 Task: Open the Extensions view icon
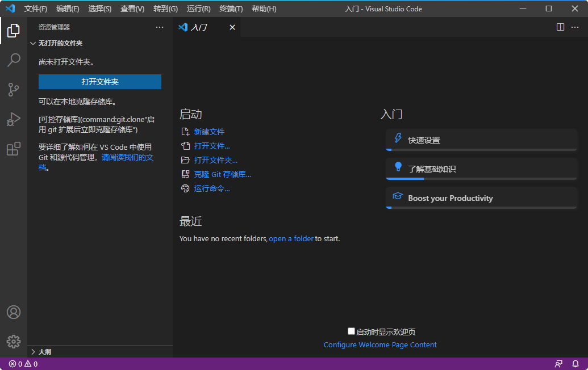(x=14, y=149)
